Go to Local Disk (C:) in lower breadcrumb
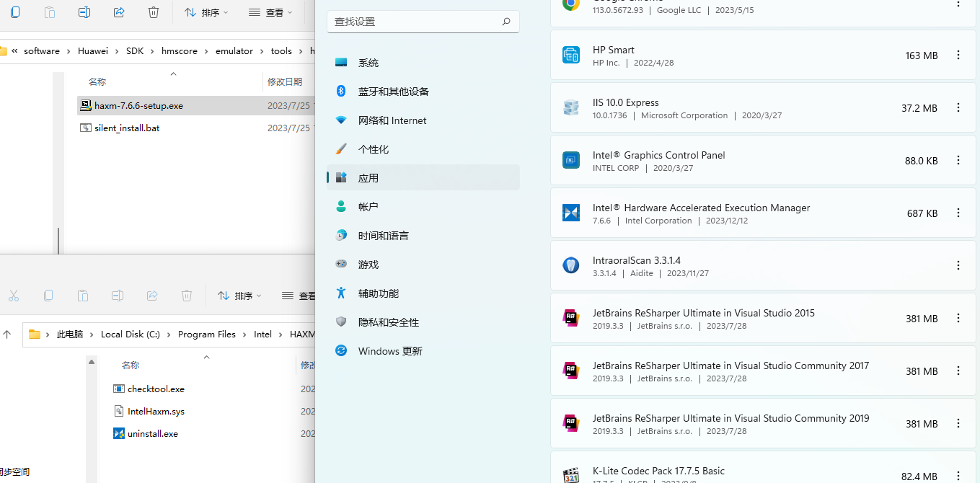This screenshot has height=483, width=980. (x=131, y=334)
